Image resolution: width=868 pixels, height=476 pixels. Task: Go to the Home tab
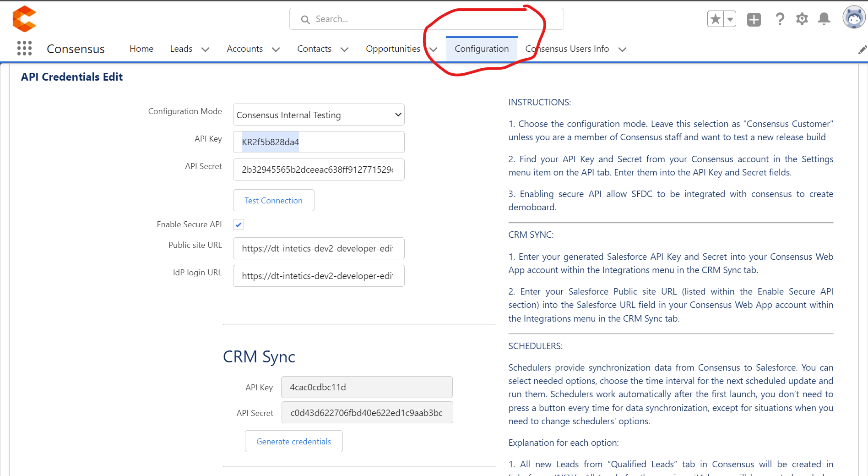141,49
